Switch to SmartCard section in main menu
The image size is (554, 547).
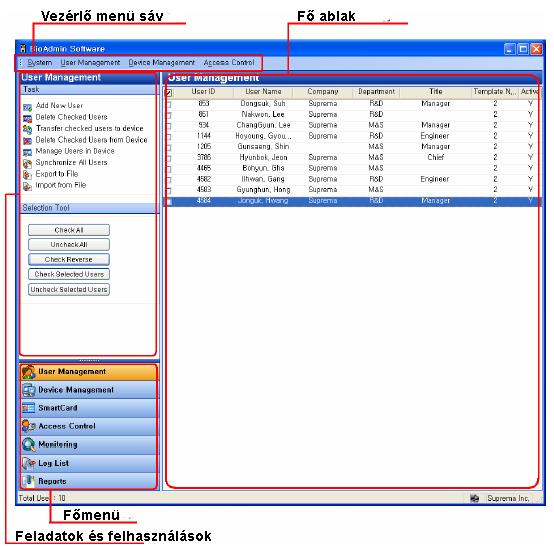click(88, 408)
